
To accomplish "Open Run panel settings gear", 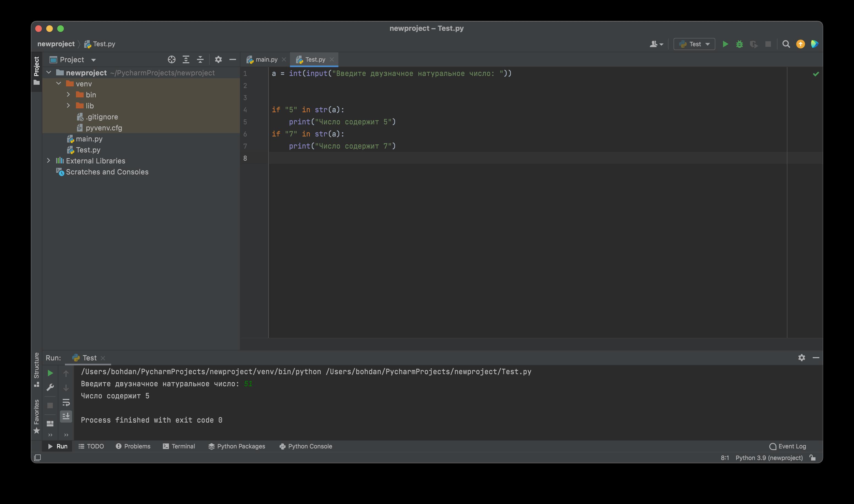I will 801,358.
